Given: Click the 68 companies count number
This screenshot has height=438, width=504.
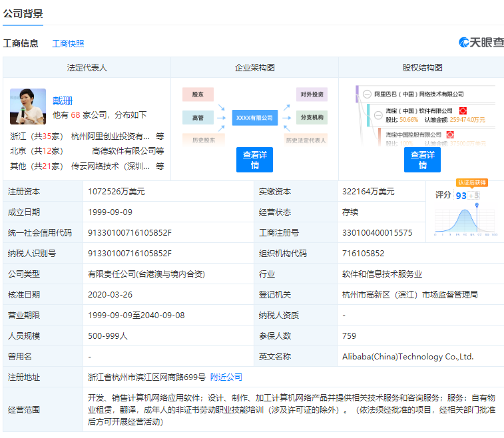Looking at the screenshot, I should [x=75, y=115].
